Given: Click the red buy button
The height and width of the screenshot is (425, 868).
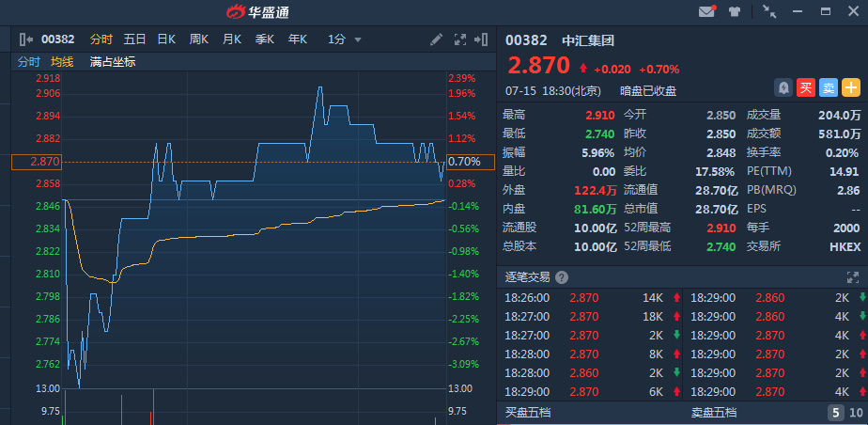Looking at the screenshot, I should 806,87.
